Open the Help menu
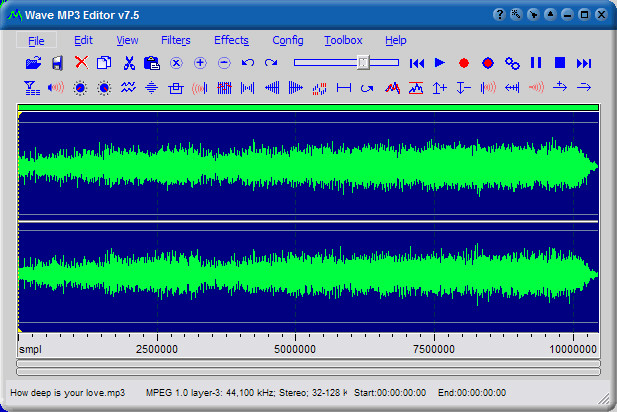Screen dimensions: 617x412 click(395, 40)
